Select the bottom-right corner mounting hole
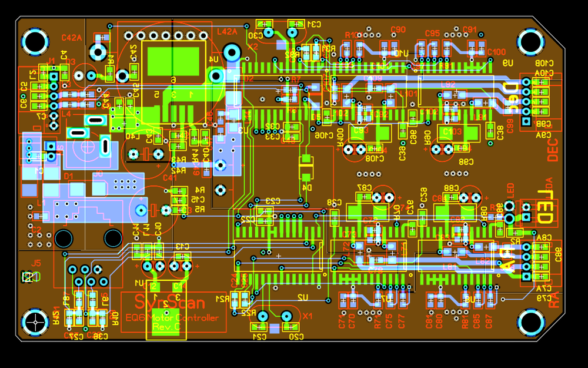The height and width of the screenshot is (368, 588). 530,323
